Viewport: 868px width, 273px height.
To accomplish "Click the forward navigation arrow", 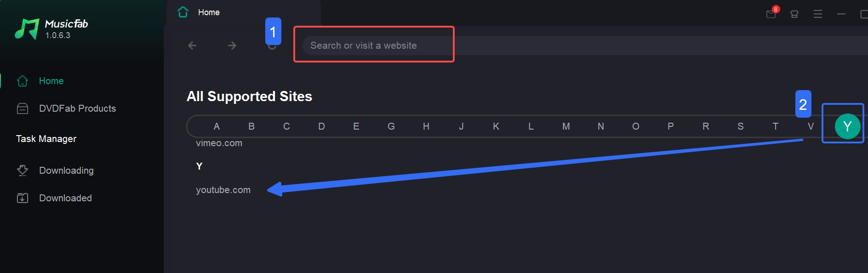I will [232, 45].
